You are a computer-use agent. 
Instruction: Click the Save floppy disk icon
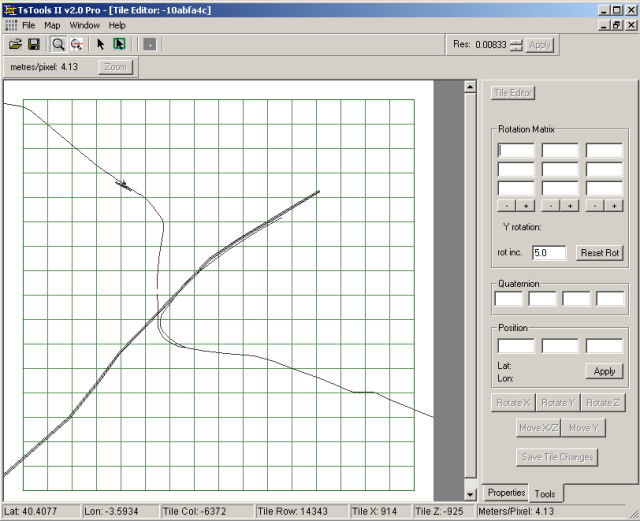(x=33, y=44)
